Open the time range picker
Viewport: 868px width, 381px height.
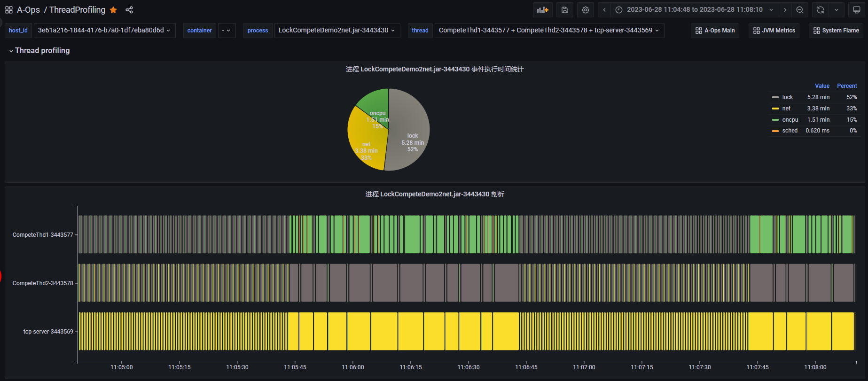[x=694, y=10]
